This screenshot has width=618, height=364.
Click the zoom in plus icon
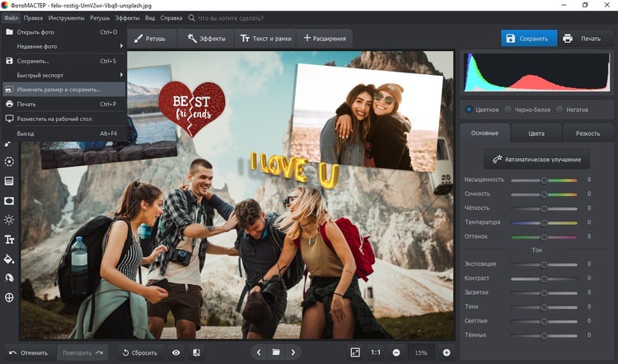447,352
